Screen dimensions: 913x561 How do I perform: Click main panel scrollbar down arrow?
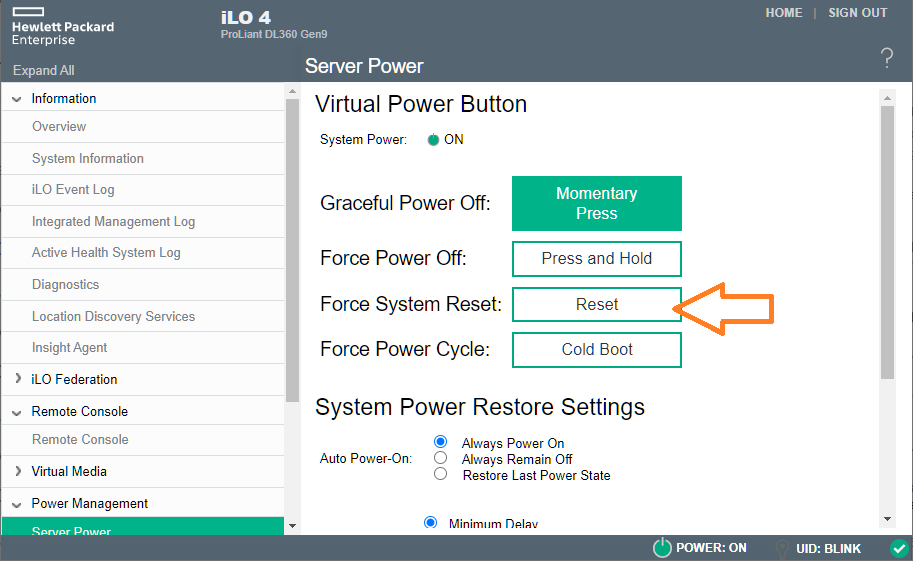(887, 519)
